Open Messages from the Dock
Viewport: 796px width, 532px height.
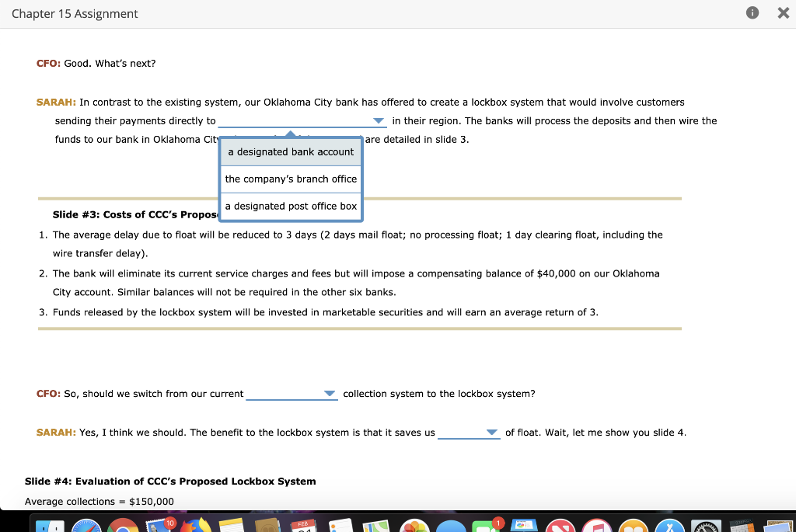486,526
